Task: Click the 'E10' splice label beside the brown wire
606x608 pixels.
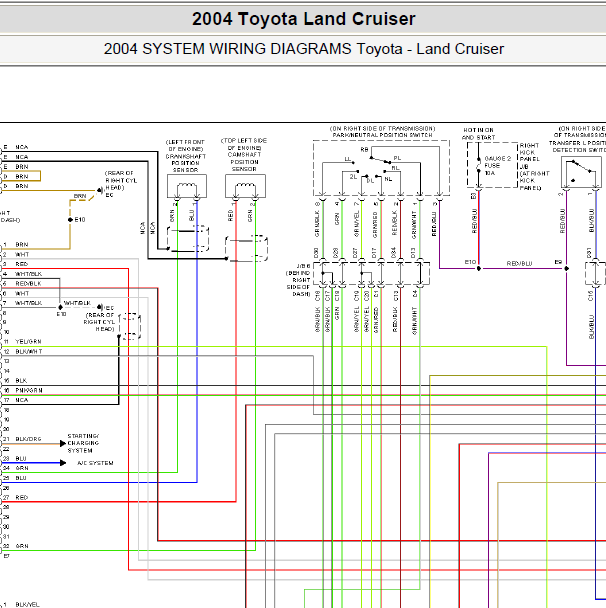Action: point(80,219)
